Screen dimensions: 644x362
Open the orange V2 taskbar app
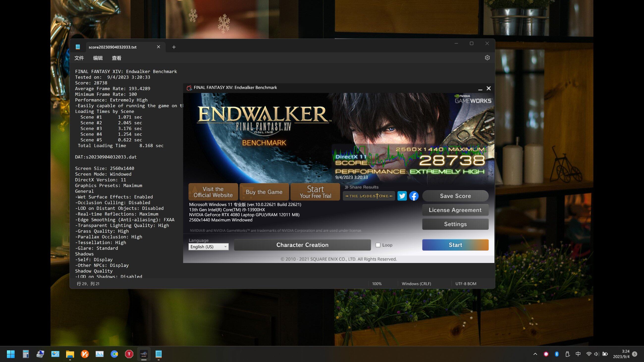pos(85,354)
